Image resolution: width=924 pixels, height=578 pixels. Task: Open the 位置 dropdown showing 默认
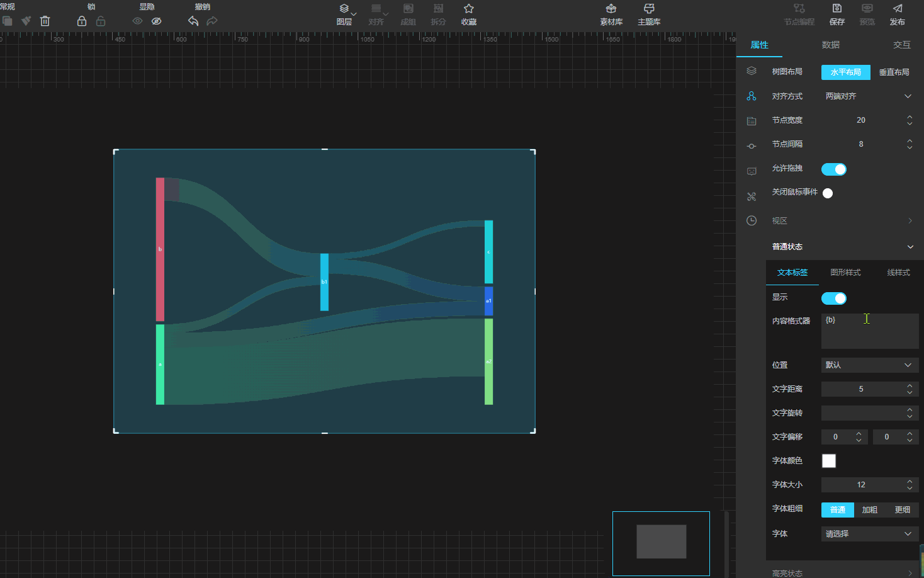870,365
